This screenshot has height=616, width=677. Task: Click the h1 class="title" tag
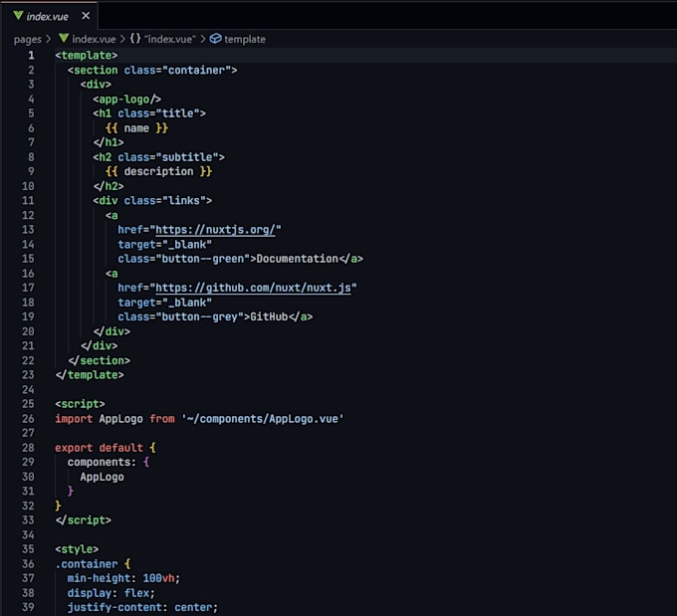coord(149,113)
